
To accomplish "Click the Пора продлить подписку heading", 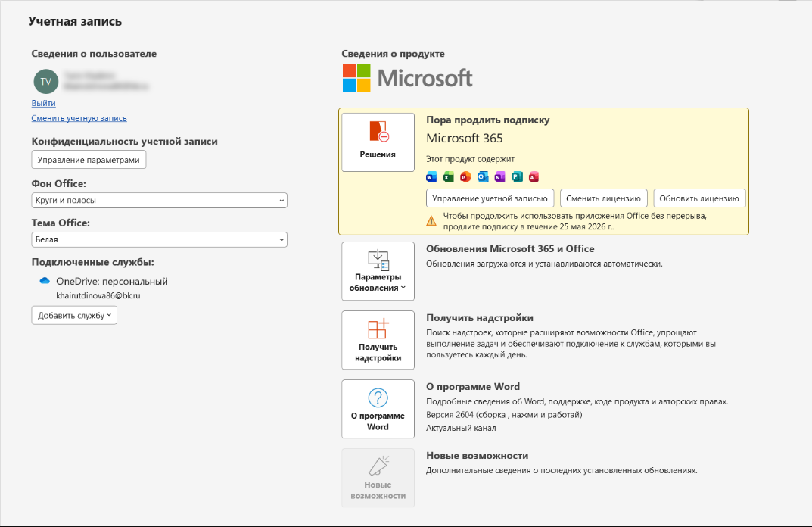I will [488, 120].
